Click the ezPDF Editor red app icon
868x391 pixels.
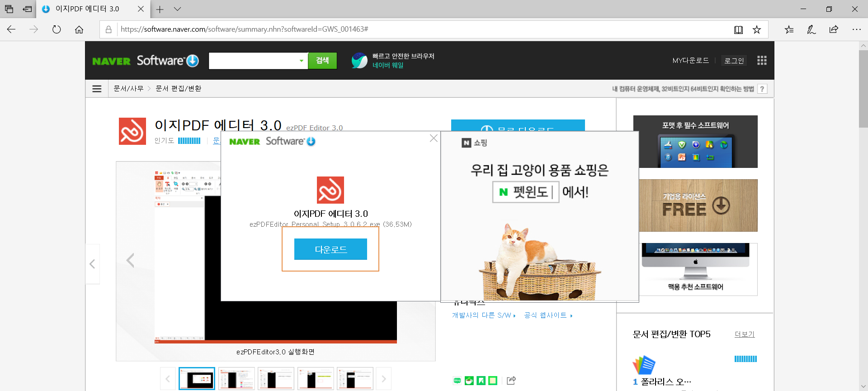[x=132, y=131]
